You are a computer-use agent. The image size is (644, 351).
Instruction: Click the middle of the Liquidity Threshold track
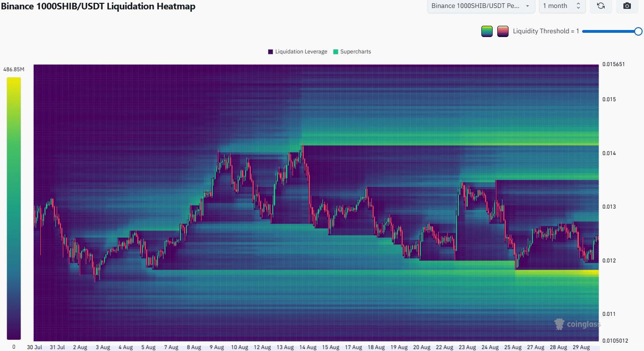[x=609, y=31]
